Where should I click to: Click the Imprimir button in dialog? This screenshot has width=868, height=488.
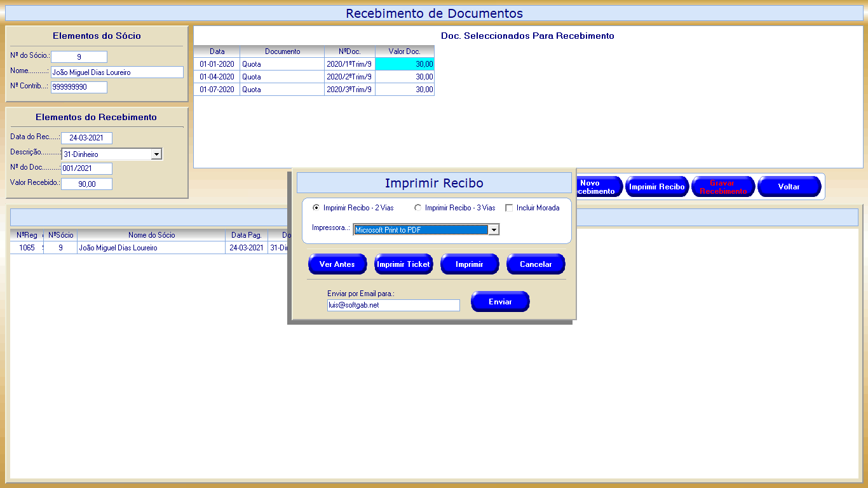[469, 264]
